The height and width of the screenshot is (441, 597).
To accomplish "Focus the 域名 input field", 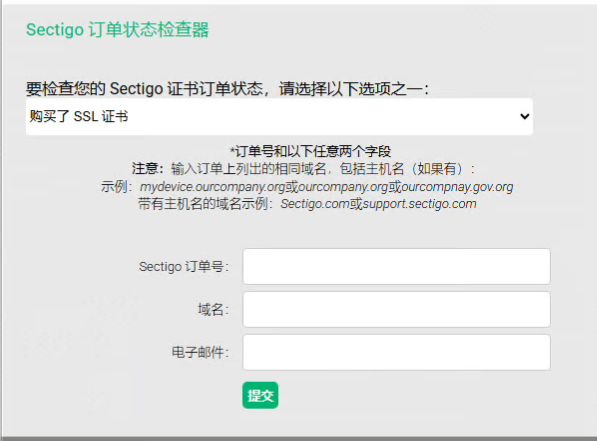I will [x=396, y=310].
